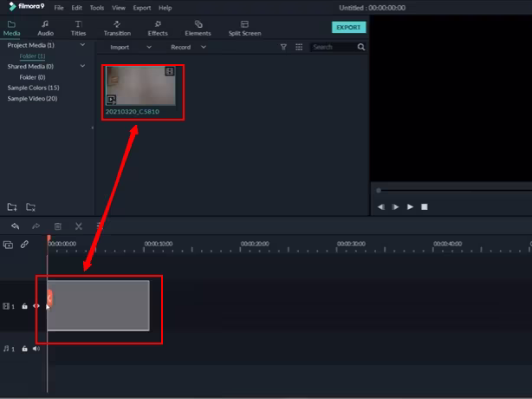Click the Filmora9 logo
The height and width of the screenshot is (399, 532).
tap(27, 6)
